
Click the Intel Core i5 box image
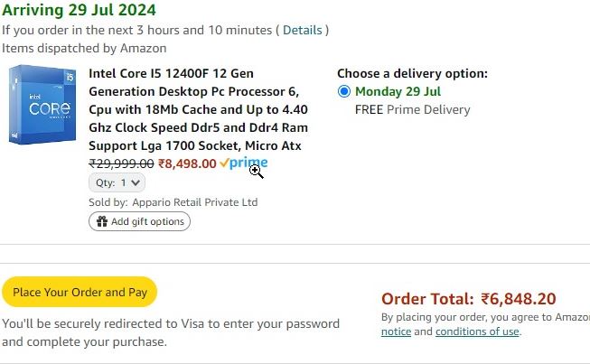tap(42, 105)
